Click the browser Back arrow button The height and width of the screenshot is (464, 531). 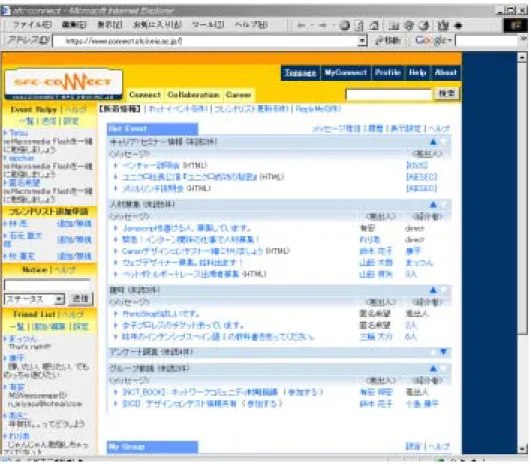coord(301,25)
